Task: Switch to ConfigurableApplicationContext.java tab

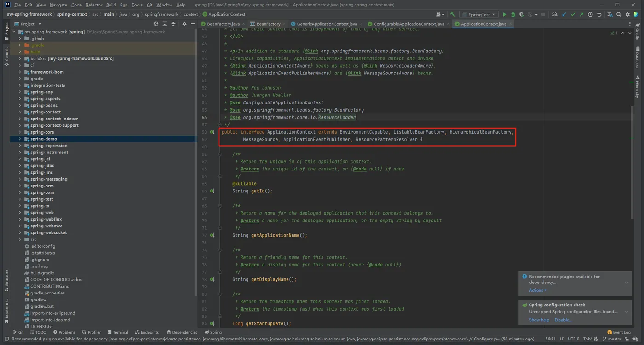Action: point(409,24)
